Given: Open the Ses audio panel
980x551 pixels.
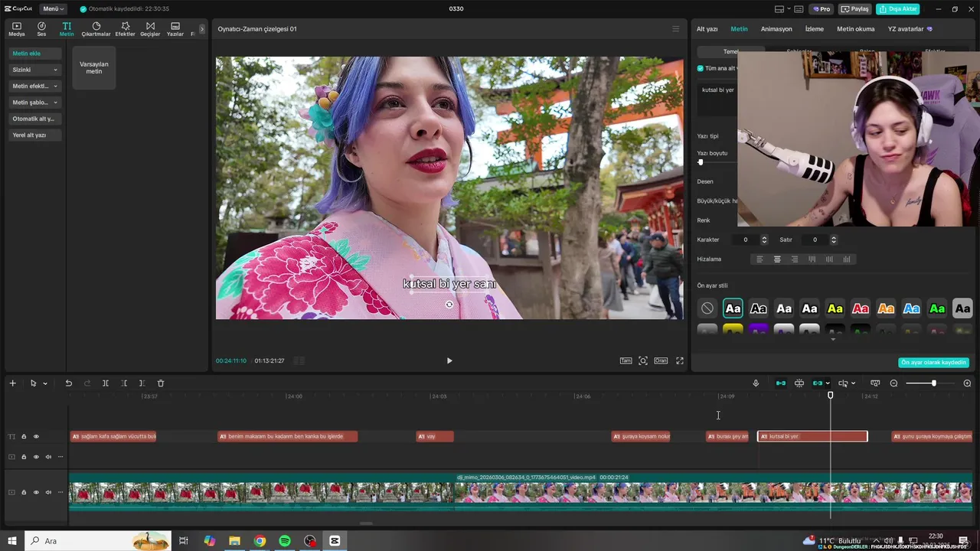Looking at the screenshot, I should pyautogui.click(x=41, y=29).
